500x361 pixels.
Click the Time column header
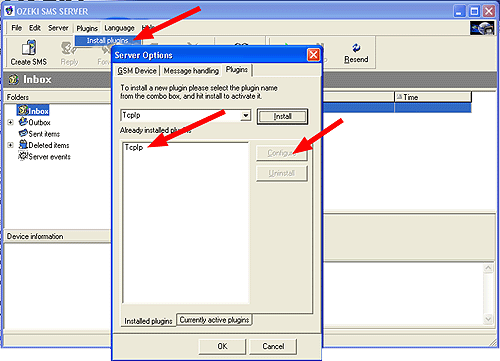pos(433,97)
